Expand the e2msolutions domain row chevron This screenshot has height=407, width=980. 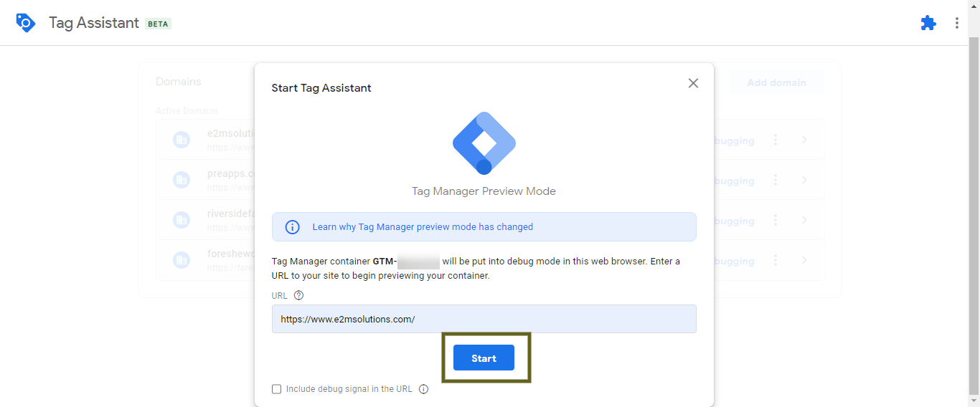click(804, 140)
